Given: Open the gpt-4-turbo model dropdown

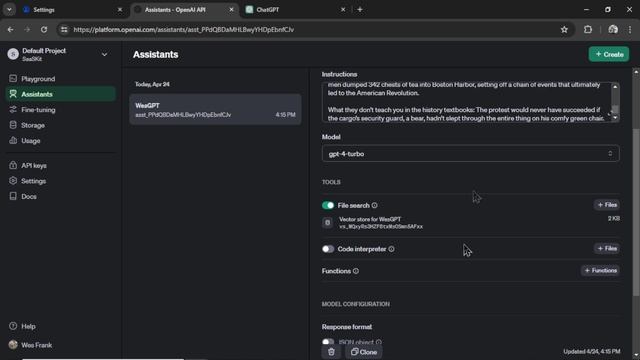Looking at the screenshot, I should click(x=470, y=154).
